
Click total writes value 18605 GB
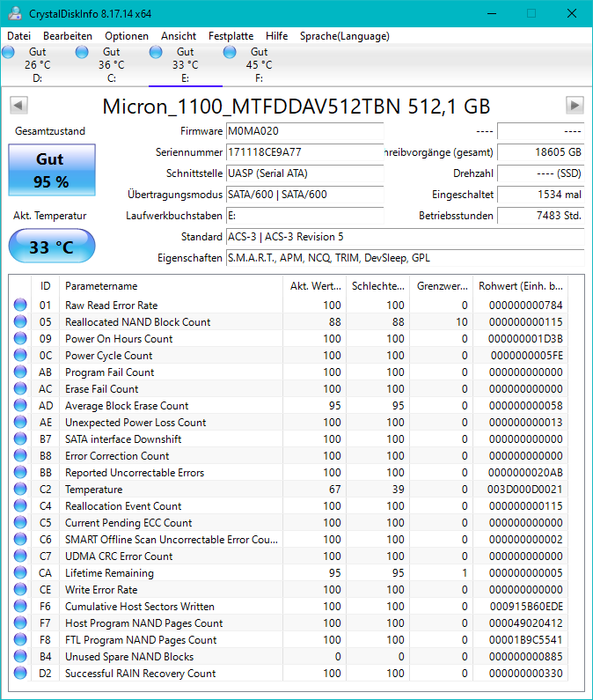click(541, 152)
